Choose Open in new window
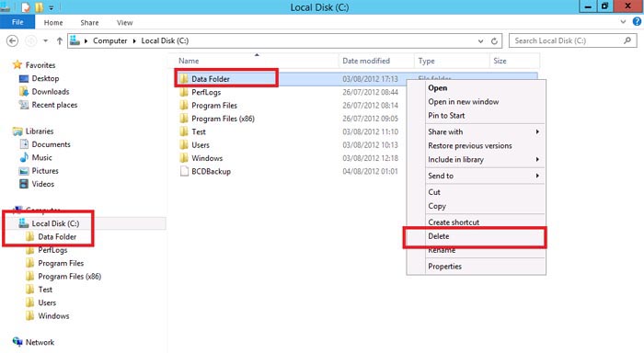This screenshot has height=353, width=644. pyautogui.click(x=464, y=102)
